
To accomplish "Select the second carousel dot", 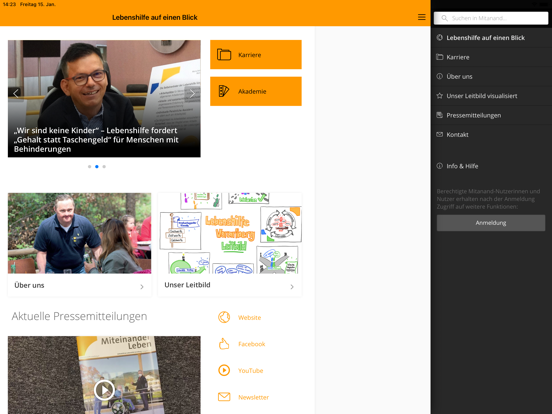I will pyautogui.click(x=97, y=167).
